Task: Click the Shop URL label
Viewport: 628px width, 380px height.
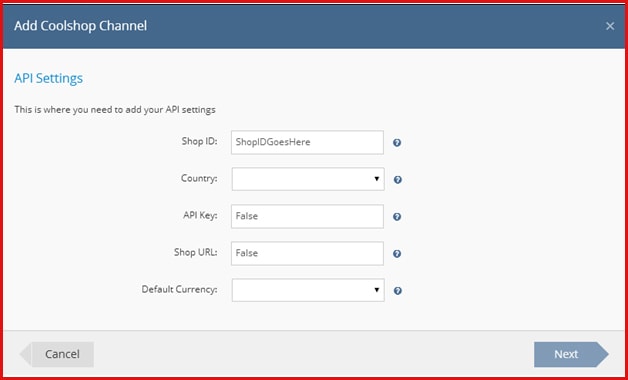Action: point(195,252)
